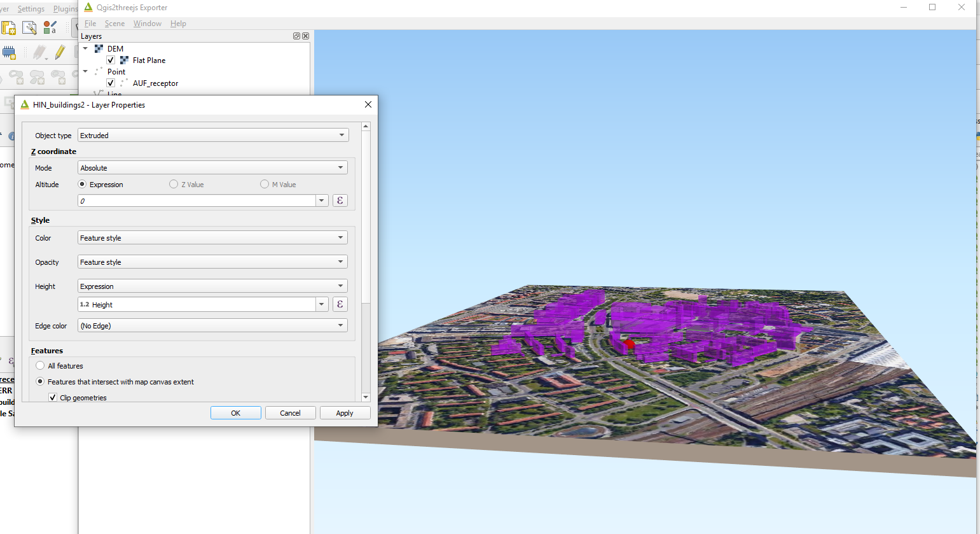Click the Layout Manager wrench icon
The height and width of the screenshot is (534, 980).
(29, 28)
